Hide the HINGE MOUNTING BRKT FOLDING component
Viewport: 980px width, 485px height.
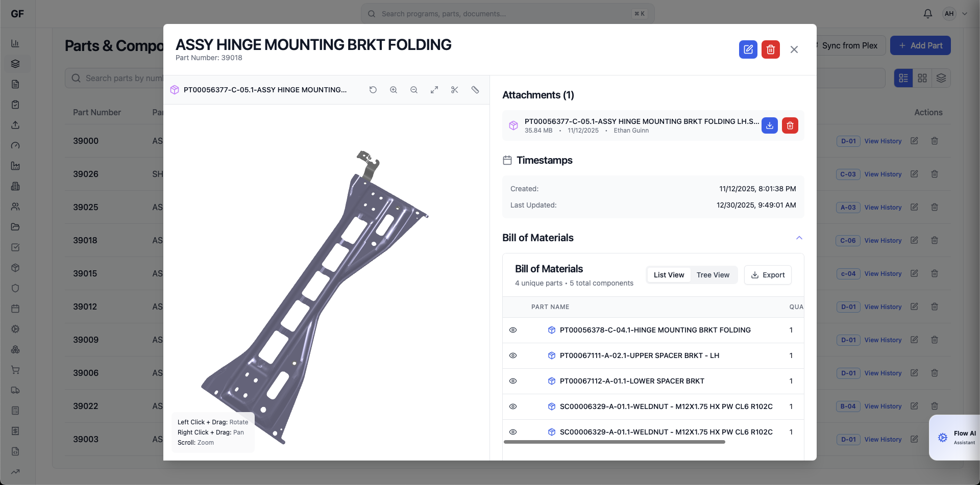coord(513,330)
